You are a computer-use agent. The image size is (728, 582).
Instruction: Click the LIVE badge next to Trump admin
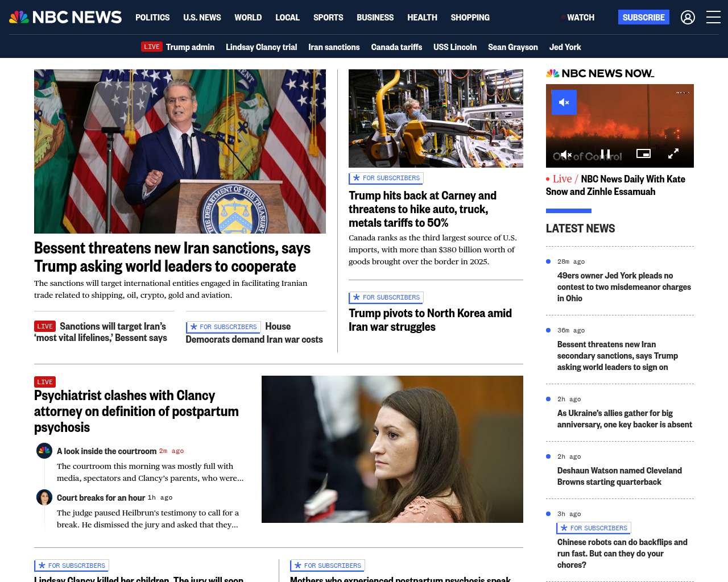[152, 47]
